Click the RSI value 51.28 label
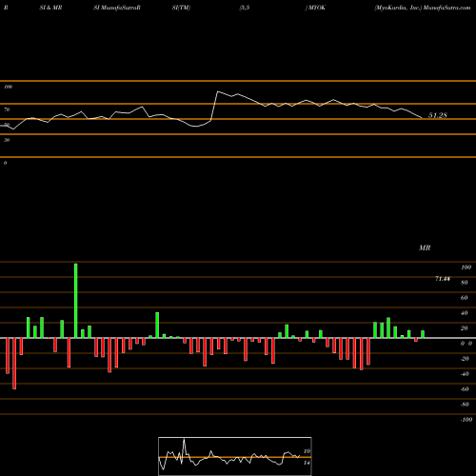The image size is (476, 476). click(x=438, y=115)
